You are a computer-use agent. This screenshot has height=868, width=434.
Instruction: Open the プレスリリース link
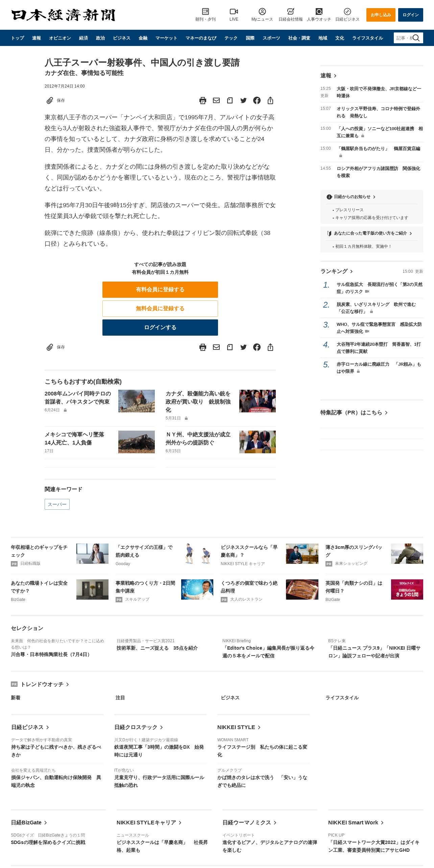pyautogui.click(x=349, y=210)
